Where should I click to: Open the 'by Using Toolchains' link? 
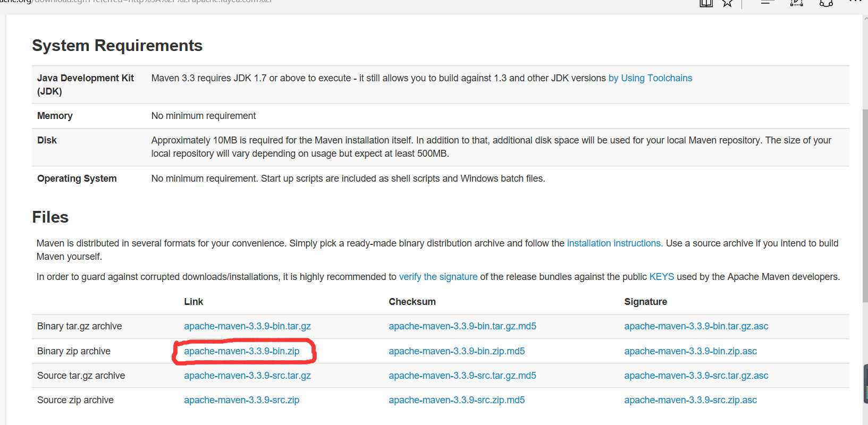(x=650, y=78)
